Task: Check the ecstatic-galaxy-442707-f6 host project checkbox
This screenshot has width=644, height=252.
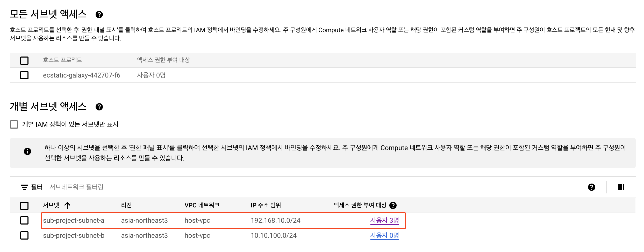Action: (24, 75)
